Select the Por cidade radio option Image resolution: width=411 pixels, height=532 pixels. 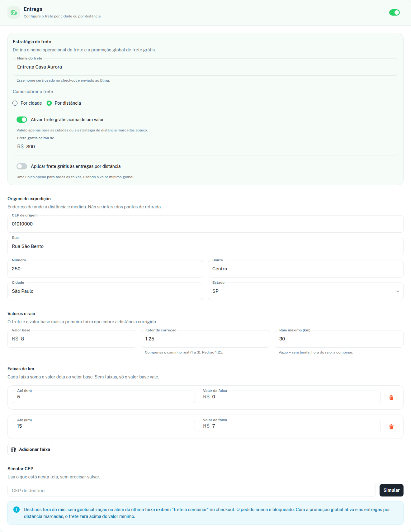click(15, 103)
